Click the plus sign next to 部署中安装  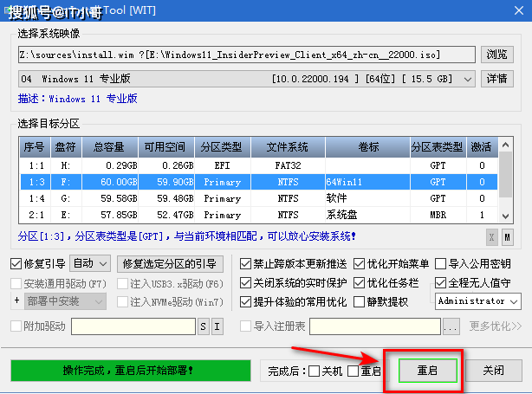[16, 300]
